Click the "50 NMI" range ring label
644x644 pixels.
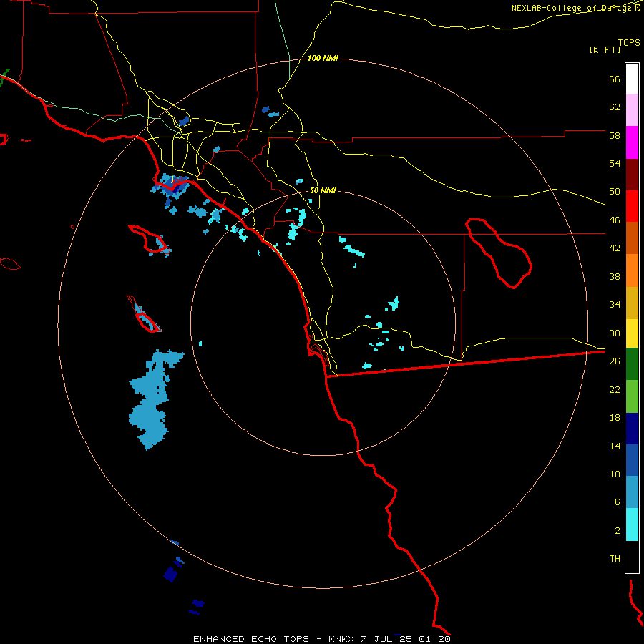(x=323, y=190)
